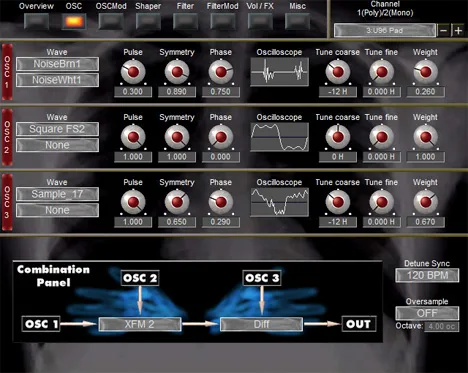Open the Diff combination mode dropdown
Screen dimensions: 468x373
(261, 324)
